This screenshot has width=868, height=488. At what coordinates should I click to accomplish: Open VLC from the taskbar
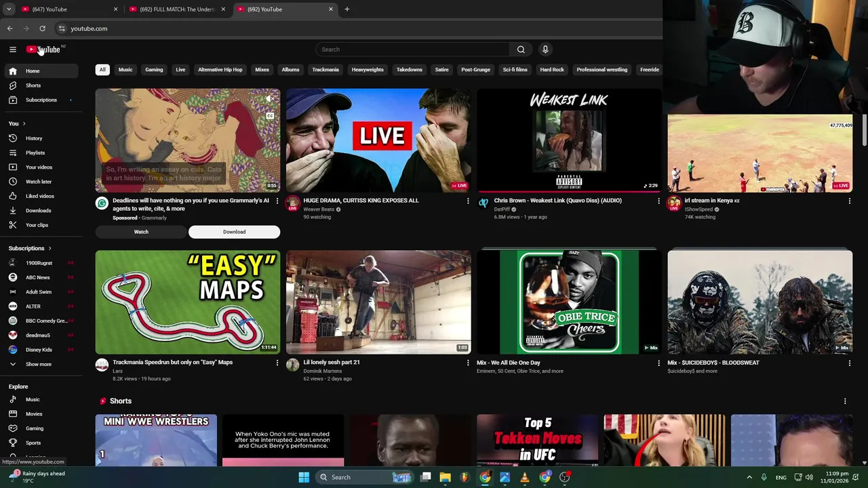tap(524, 477)
